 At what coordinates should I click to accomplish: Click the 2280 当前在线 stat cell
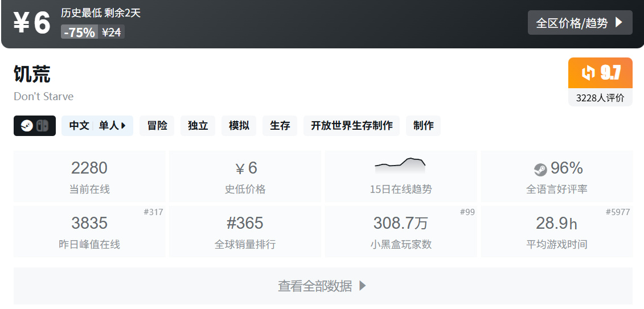(89, 176)
